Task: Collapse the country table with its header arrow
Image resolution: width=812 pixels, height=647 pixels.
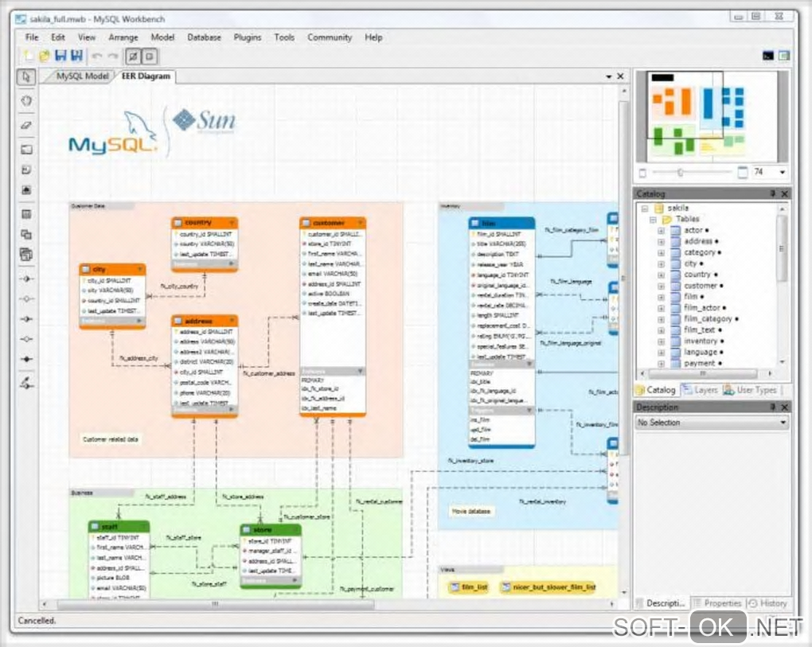Action: (232, 223)
